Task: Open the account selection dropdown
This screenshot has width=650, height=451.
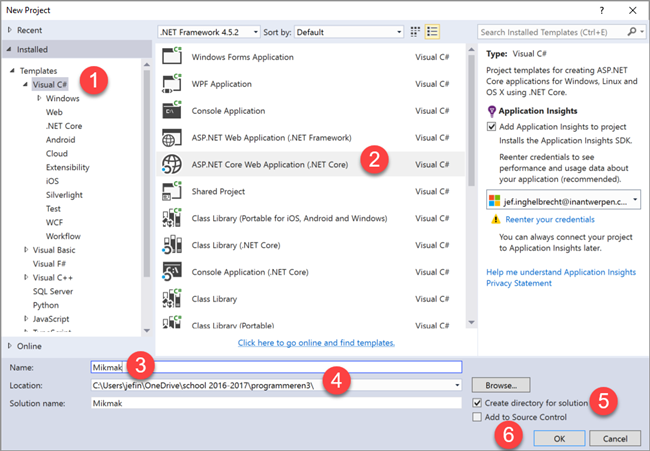Action: point(635,200)
